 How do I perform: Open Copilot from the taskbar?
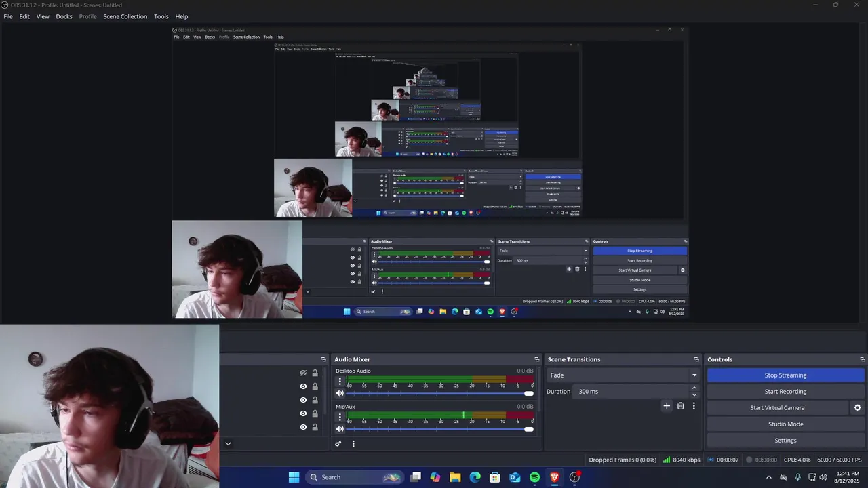435,477
